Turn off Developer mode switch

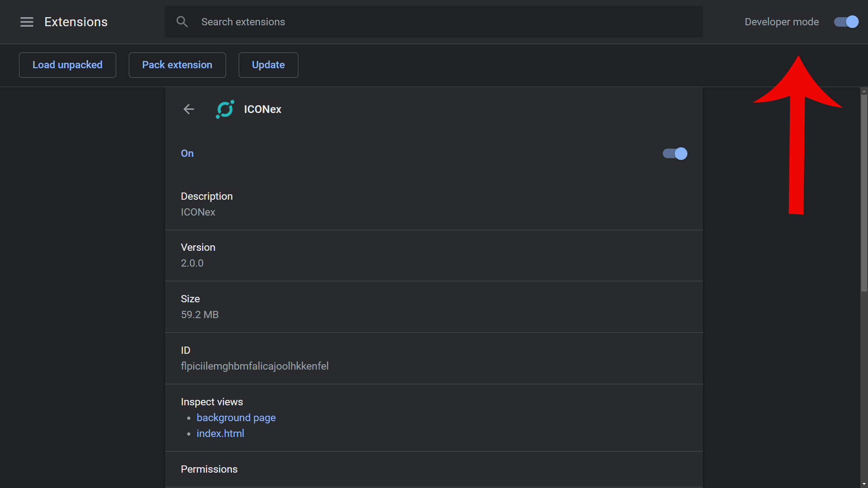[x=846, y=22]
